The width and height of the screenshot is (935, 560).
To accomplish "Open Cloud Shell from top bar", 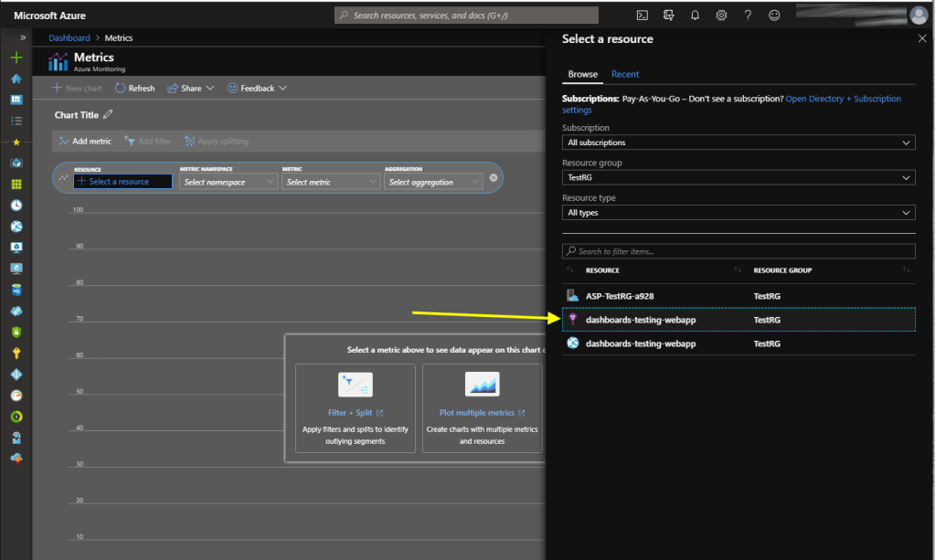I will pyautogui.click(x=643, y=16).
